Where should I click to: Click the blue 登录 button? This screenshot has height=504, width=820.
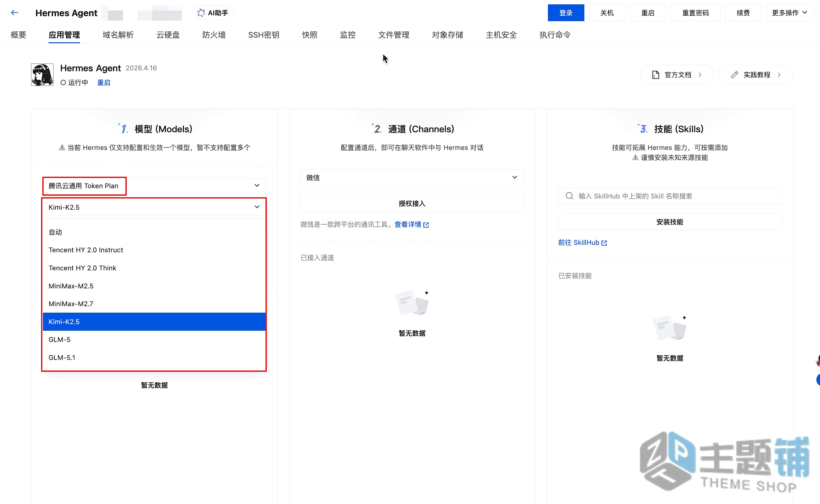[x=565, y=13]
